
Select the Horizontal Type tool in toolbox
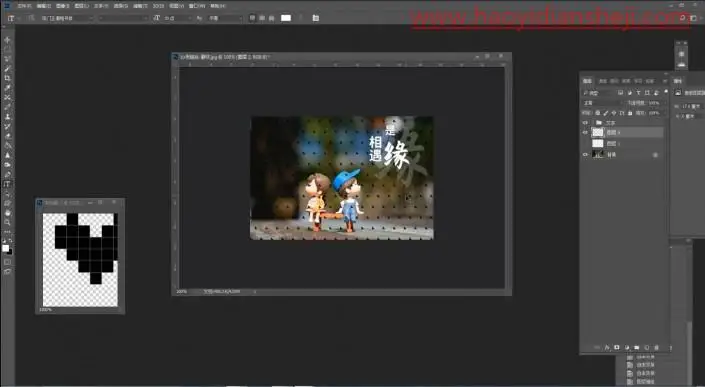coord(7,184)
